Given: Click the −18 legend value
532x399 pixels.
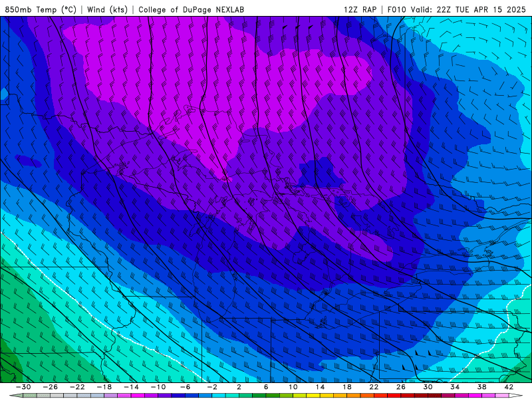Looking at the screenshot, I should [104, 387].
